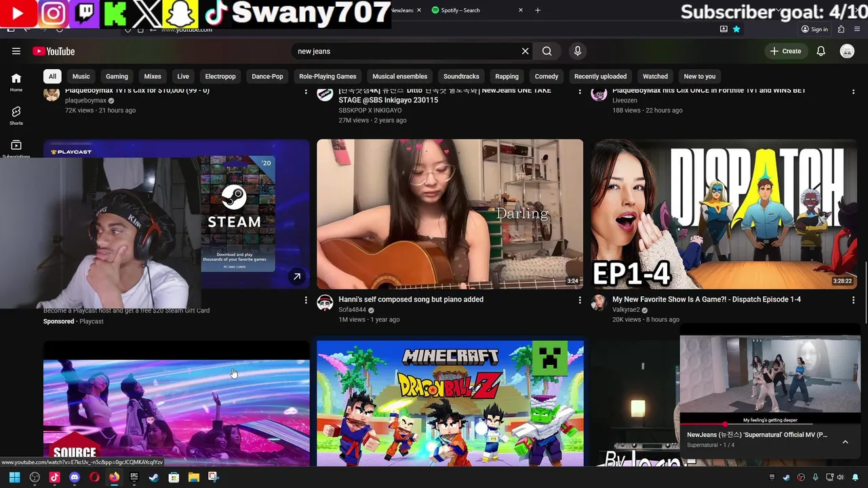868x488 pixels.
Task: Visit the SBSKPOP X INKIGAYO channel
Action: tap(370, 110)
